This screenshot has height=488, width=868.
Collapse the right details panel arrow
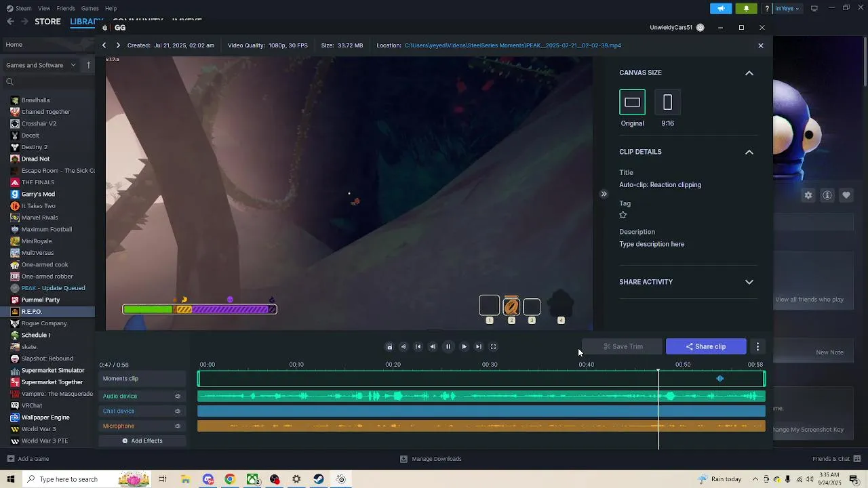click(604, 194)
